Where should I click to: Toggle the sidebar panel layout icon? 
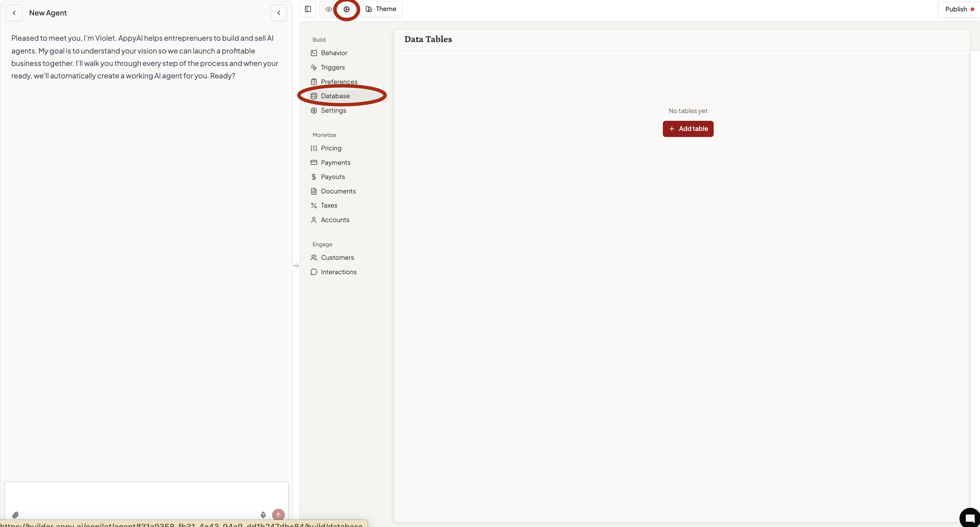[308, 9]
